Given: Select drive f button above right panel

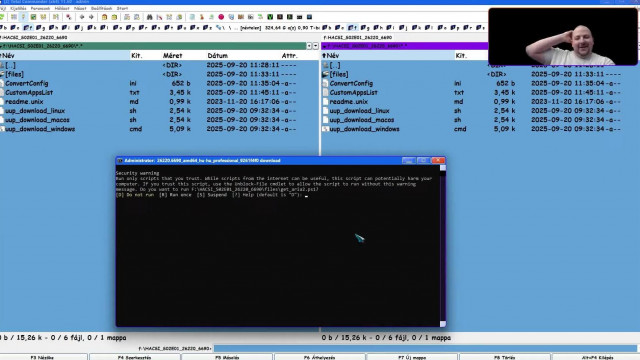Looking at the screenshot, I should [x=352, y=27].
